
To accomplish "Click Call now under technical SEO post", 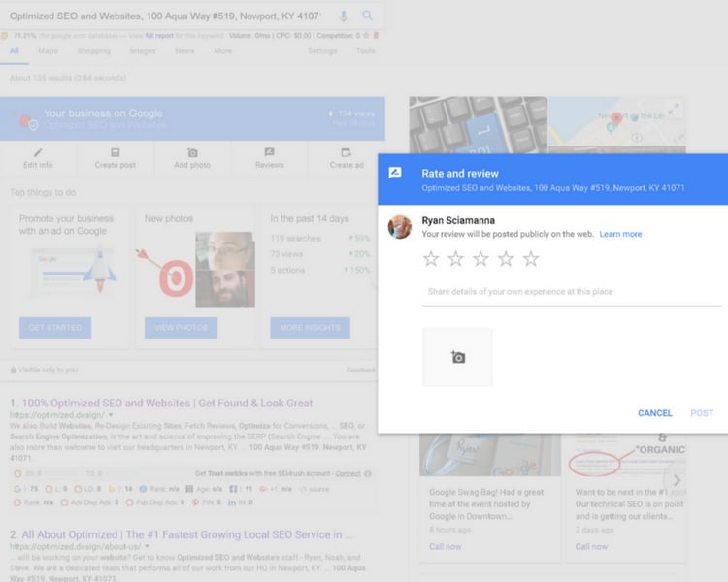I will pyautogui.click(x=591, y=547).
